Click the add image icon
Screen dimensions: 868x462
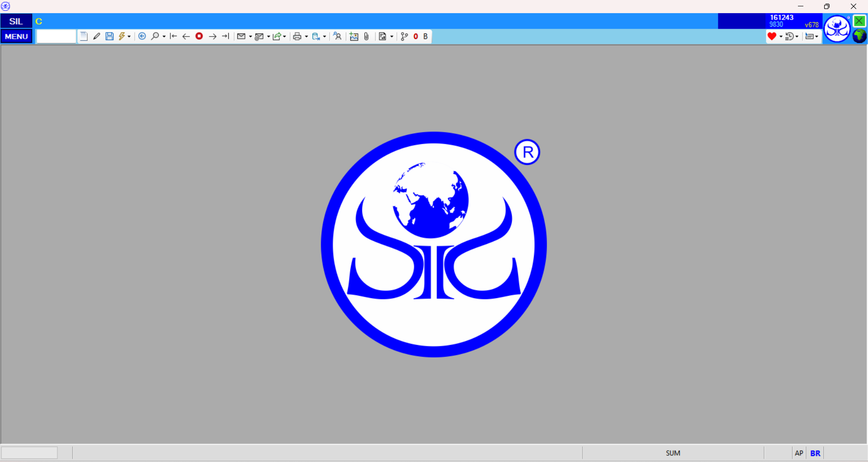pos(354,37)
